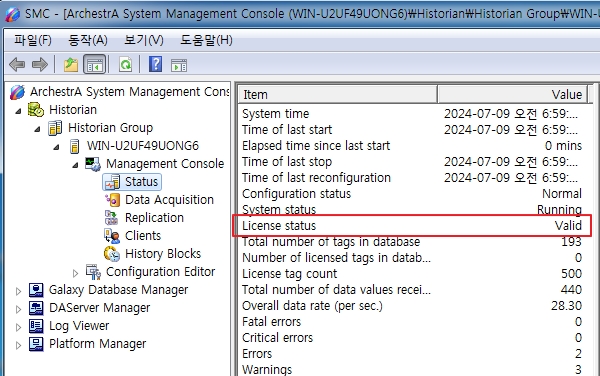Select the Platform Manager tree label

[x=97, y=344]
